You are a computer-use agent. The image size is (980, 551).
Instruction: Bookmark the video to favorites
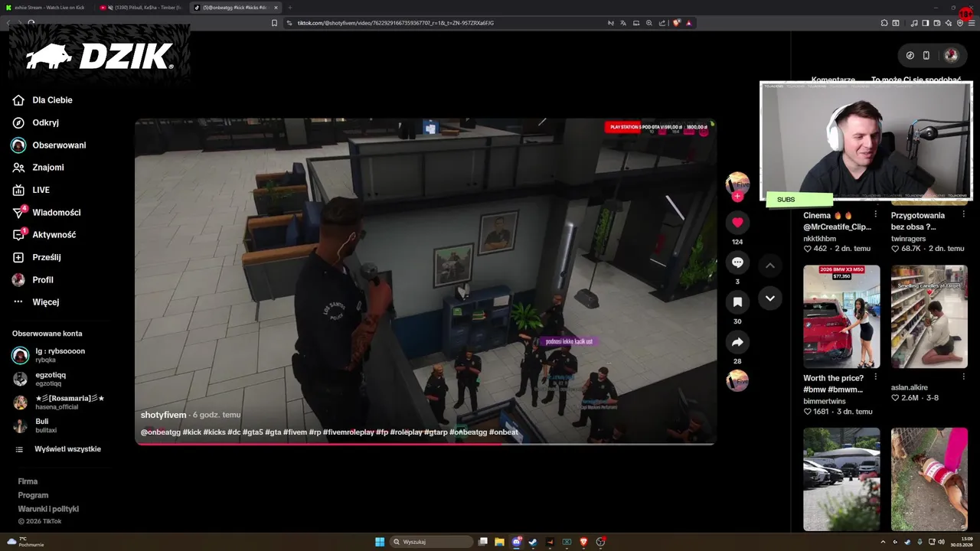[x=737, y=302]
